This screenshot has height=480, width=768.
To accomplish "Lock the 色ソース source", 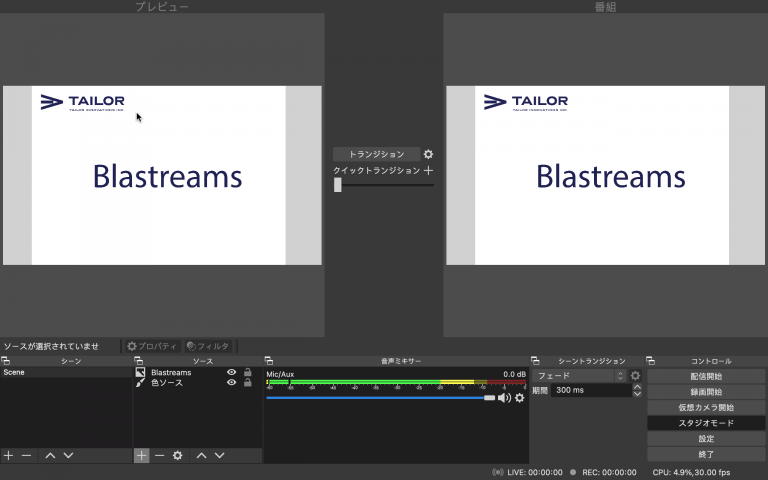I will [x=248, y=383].
